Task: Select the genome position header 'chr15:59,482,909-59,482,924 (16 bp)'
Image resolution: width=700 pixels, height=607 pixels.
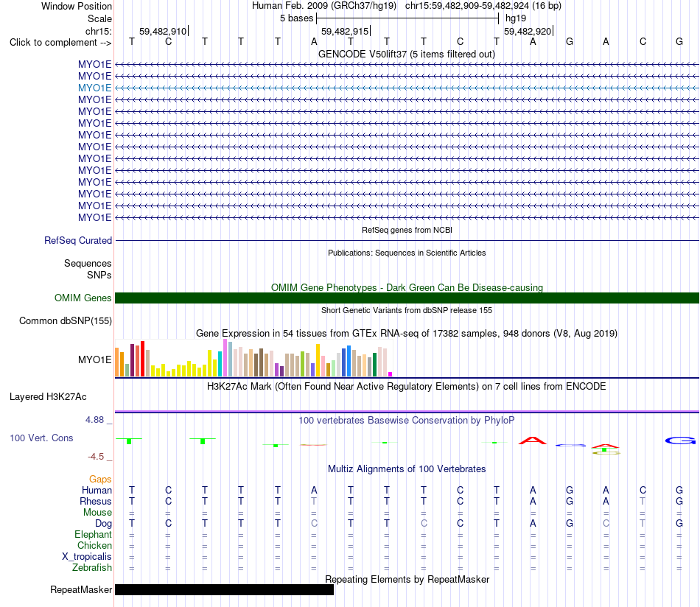Action: (483, 6)
